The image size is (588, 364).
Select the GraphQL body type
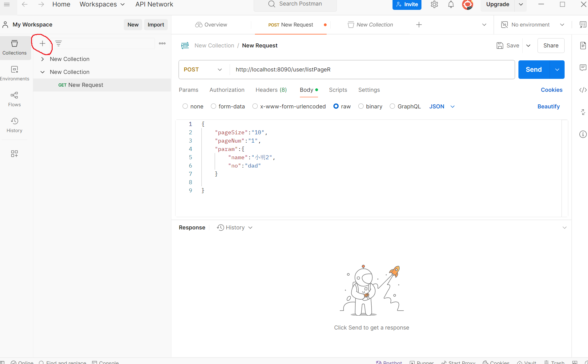[392, 106]
